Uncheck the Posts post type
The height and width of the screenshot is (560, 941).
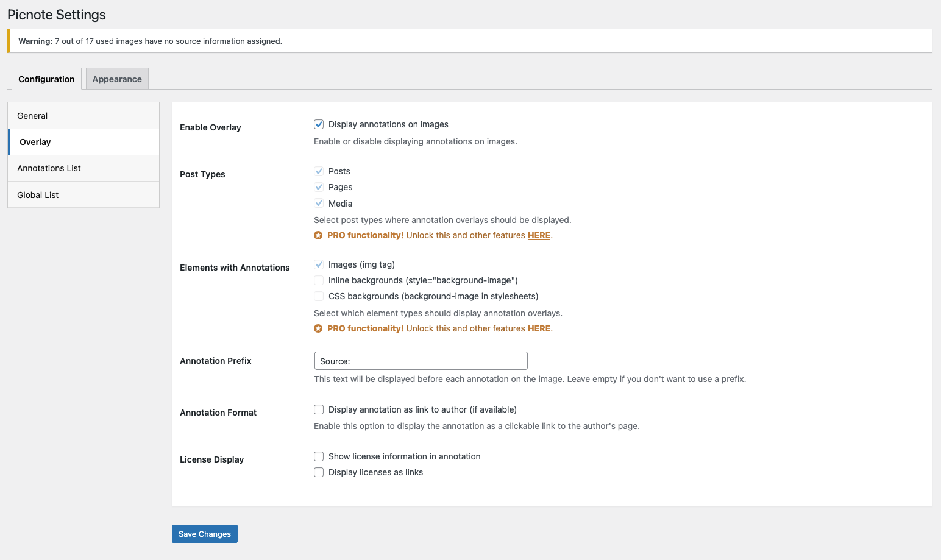[x=319, y=171]
